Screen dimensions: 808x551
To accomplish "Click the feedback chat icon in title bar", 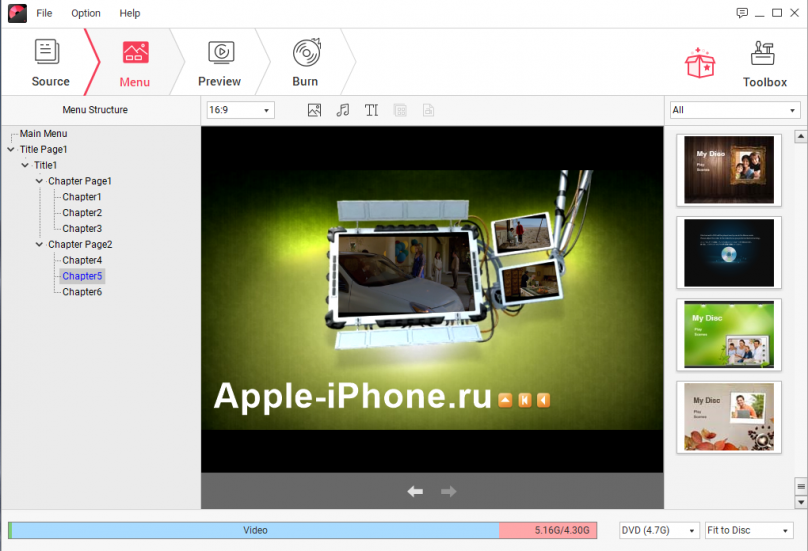I will pyautogui.click(x=742, y=13).
